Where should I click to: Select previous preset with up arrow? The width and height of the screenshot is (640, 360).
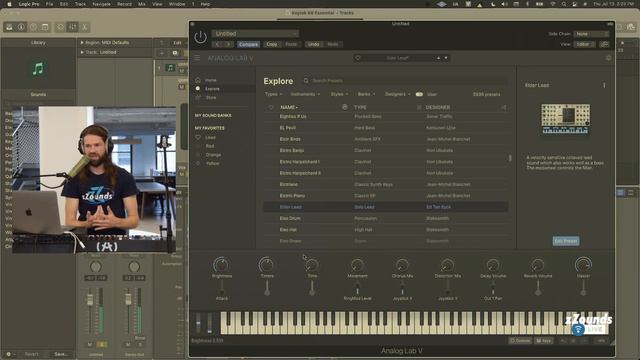[x=438, y=58]
